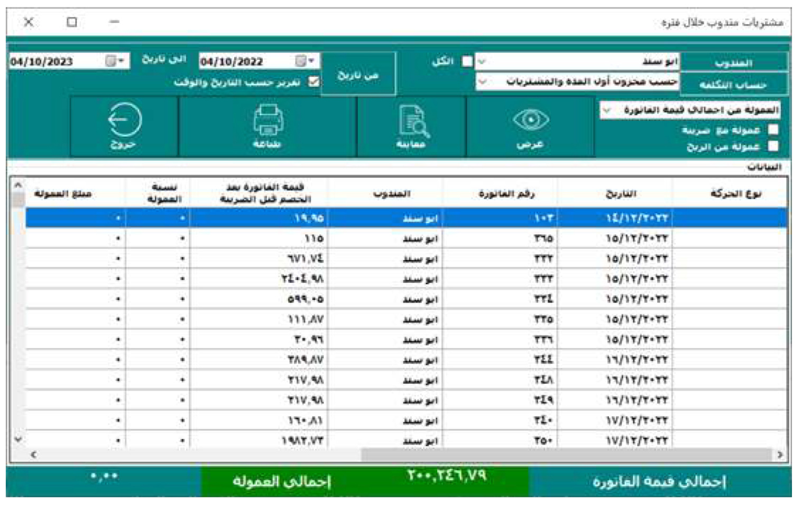Image resolution: width=812 pixels, height=506 pixels.
Task: Click inside the 04/10/2023 date field
Action: [x=53, y=61]
